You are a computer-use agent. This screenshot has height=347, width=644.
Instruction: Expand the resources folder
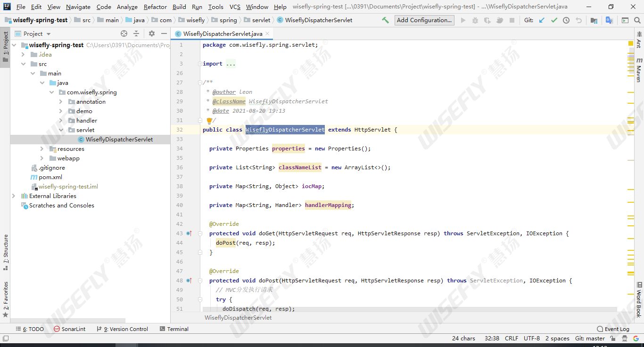coord(42,149)
